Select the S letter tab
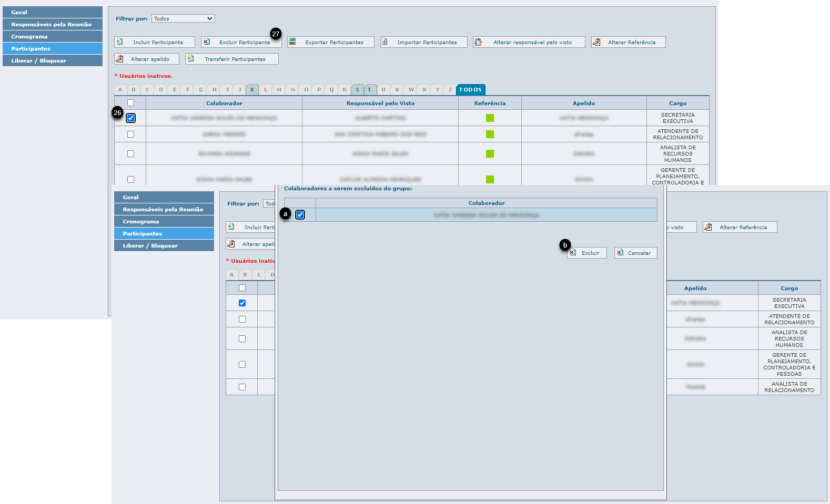This screenshot has height=504, width=830. (357, 90)
